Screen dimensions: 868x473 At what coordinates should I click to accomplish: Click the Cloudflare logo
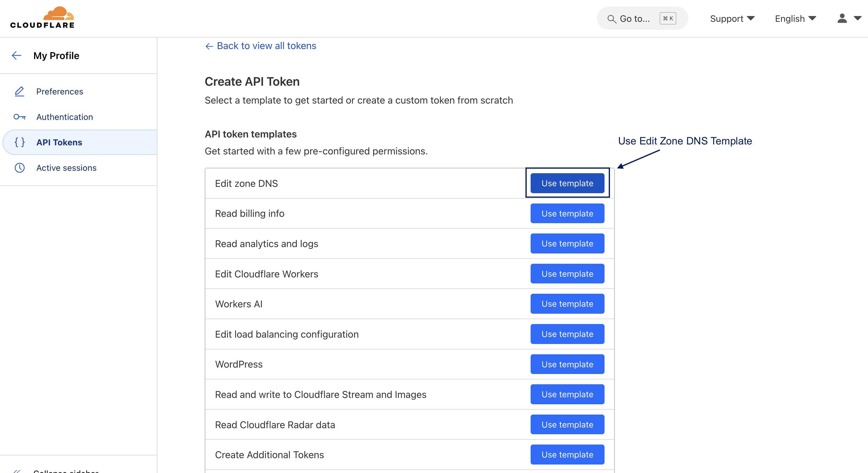click(x=42, y=18)
